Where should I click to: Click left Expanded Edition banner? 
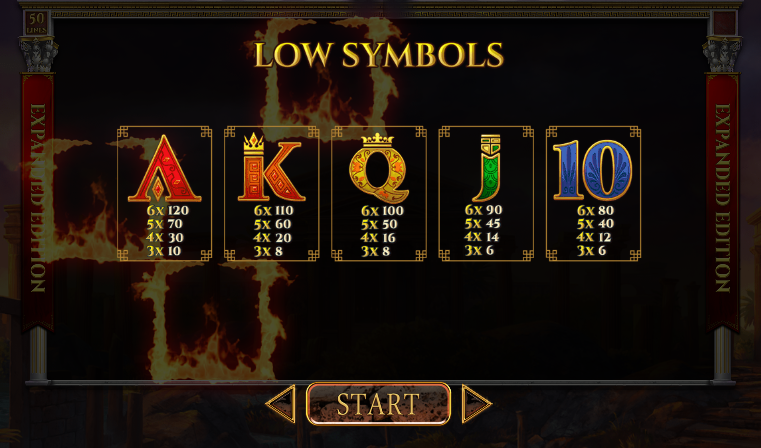point(37,199)
